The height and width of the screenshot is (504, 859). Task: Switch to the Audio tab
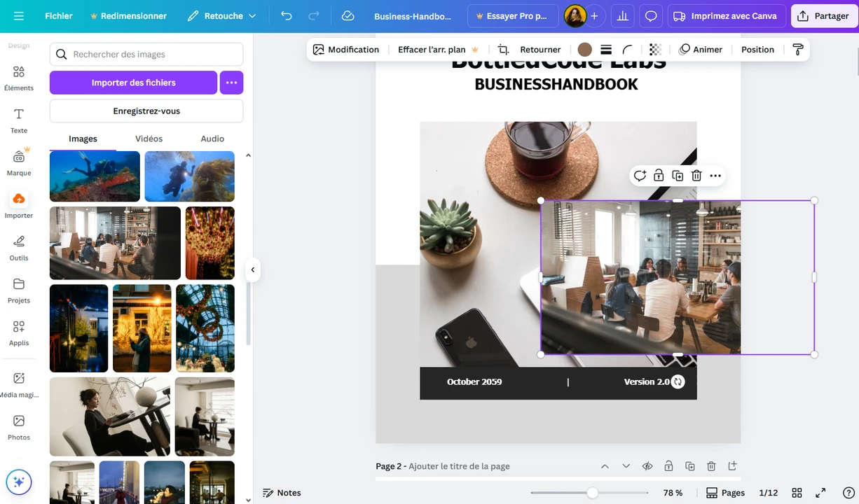click(212, 139)
